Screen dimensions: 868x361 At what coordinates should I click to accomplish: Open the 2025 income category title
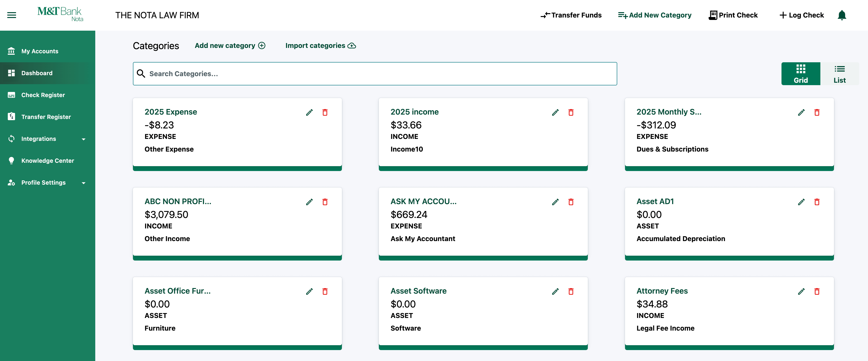(415, 112)
